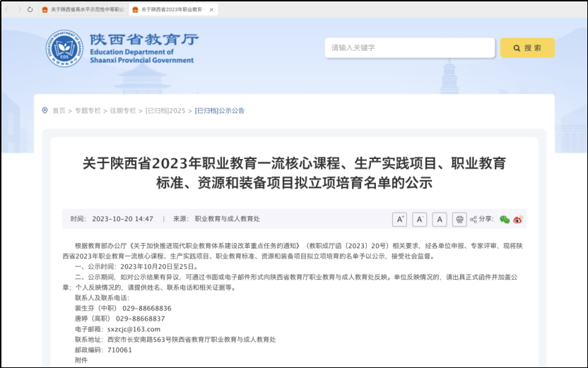Go to 往期专栏 breadcrumb link
The image size is (588, 368).
tap(123, 111)
